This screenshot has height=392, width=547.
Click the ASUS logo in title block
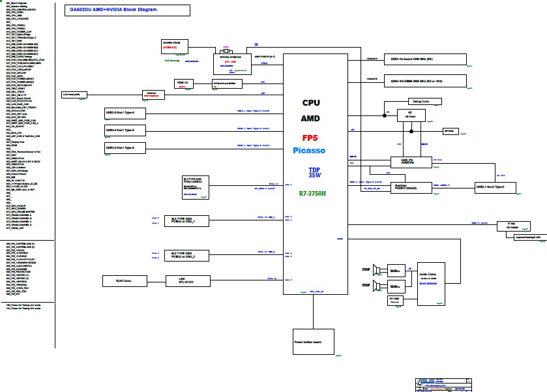426,382
